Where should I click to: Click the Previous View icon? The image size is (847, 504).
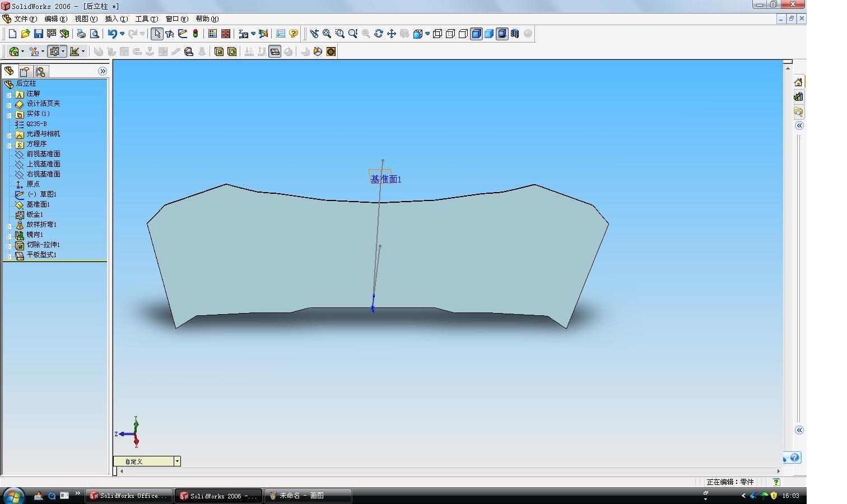[314, 34]
